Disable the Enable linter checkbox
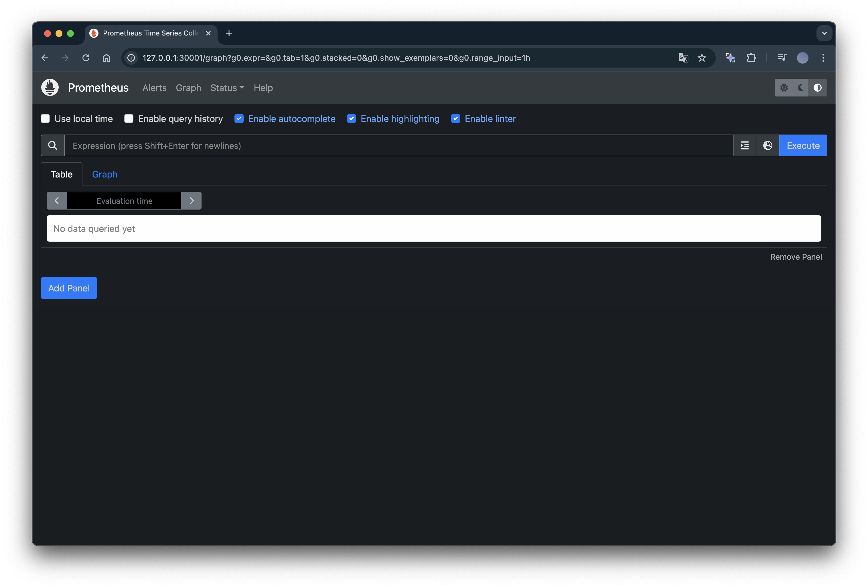 [456, 119]
